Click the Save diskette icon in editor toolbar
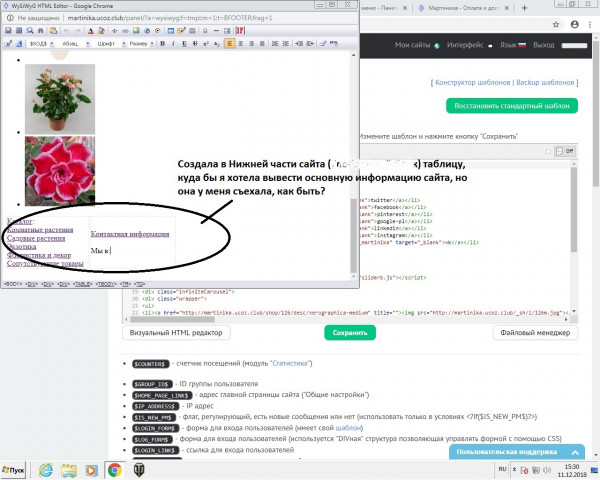The image size is (600, 480). pos(8,31)
